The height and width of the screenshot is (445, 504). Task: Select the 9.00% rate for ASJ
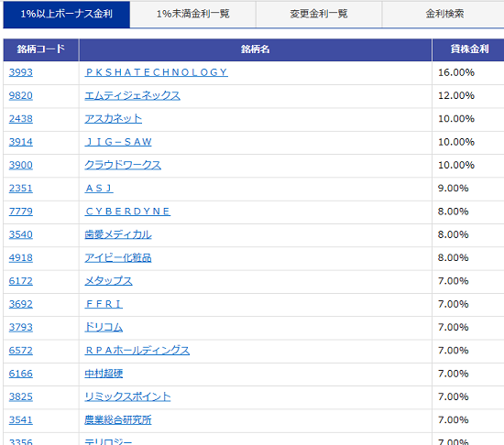(454, 188)
